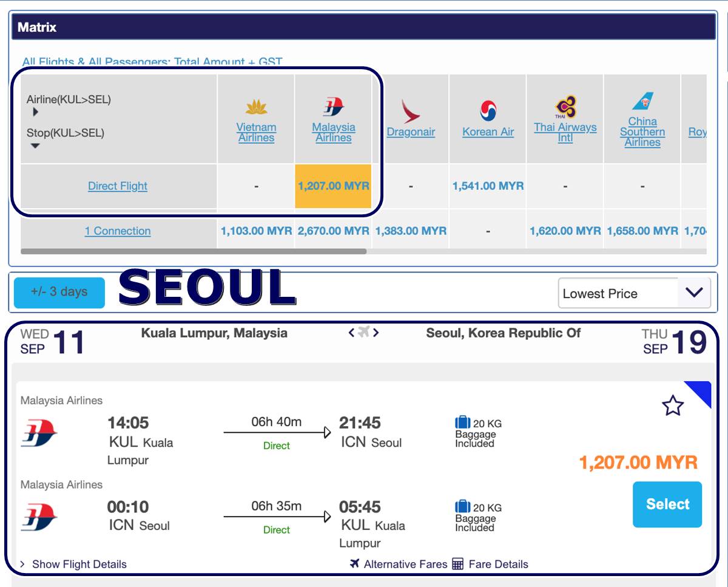Filter by Direct Flight row link
Screen dimensions: 728x587
click(118, 186)
